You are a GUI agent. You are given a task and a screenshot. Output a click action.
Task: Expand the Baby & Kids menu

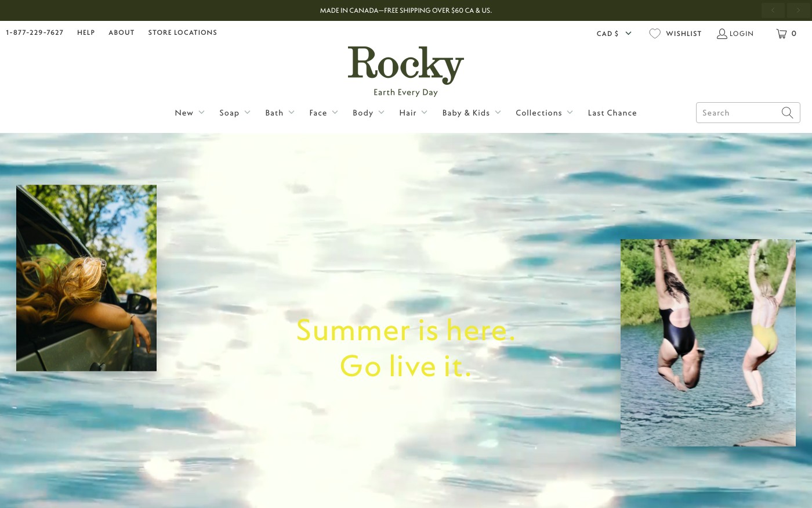click(472, 113)
